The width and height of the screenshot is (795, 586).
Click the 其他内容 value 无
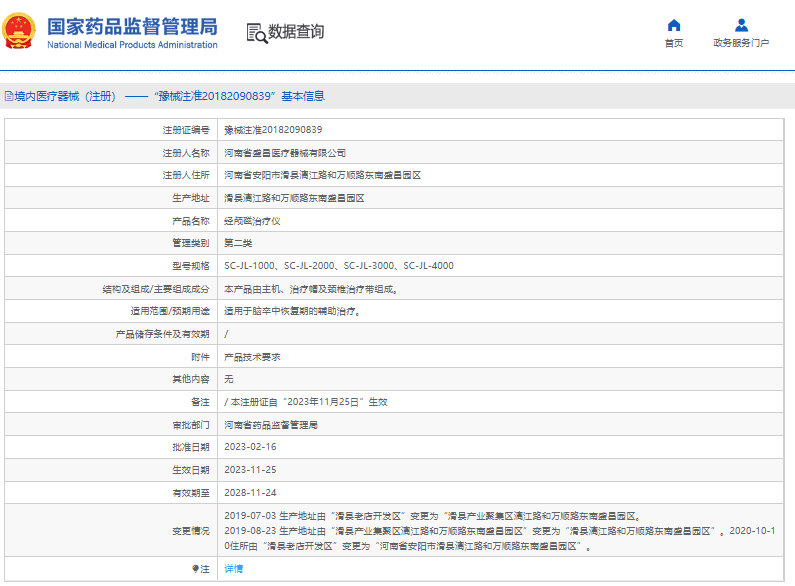point(229,379)
